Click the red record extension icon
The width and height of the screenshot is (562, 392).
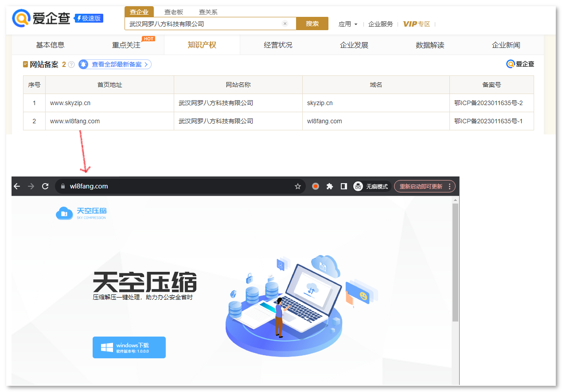pyautogui.click(x=316, y=186)
